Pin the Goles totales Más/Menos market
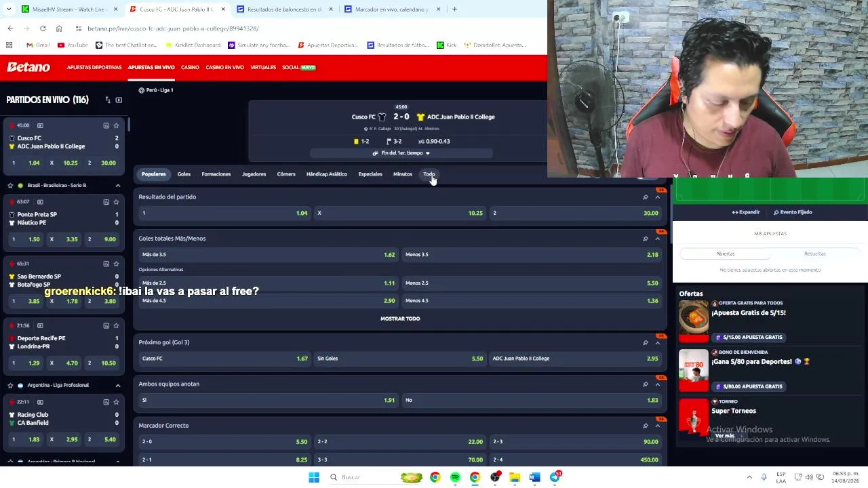 coord(645,239)
